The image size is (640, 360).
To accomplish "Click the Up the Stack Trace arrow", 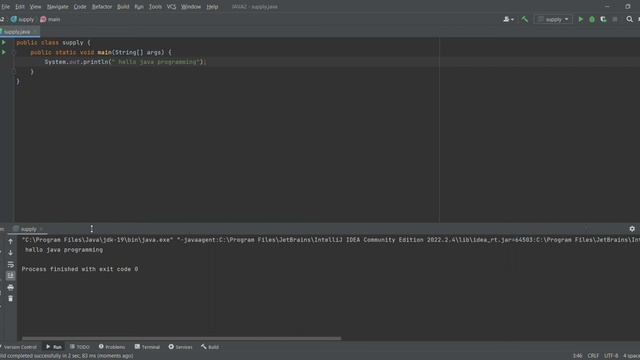I will (x=11, y=242).
